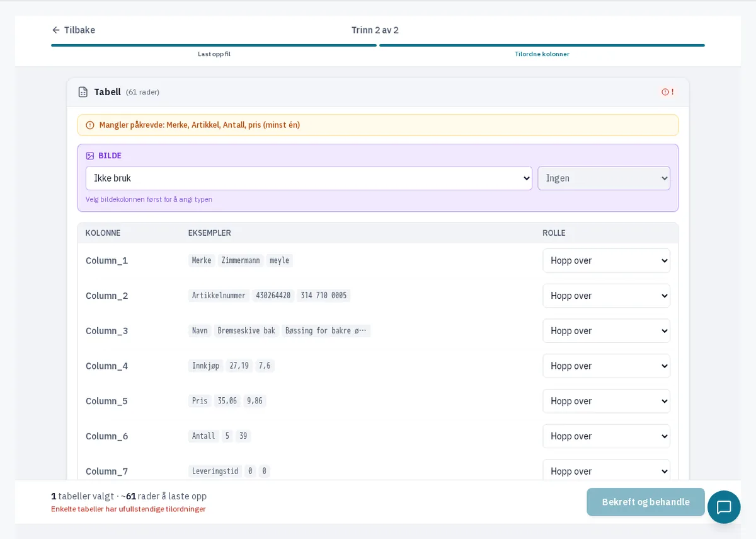Open the role dropdown for Column_5

(x=606, y=402)
